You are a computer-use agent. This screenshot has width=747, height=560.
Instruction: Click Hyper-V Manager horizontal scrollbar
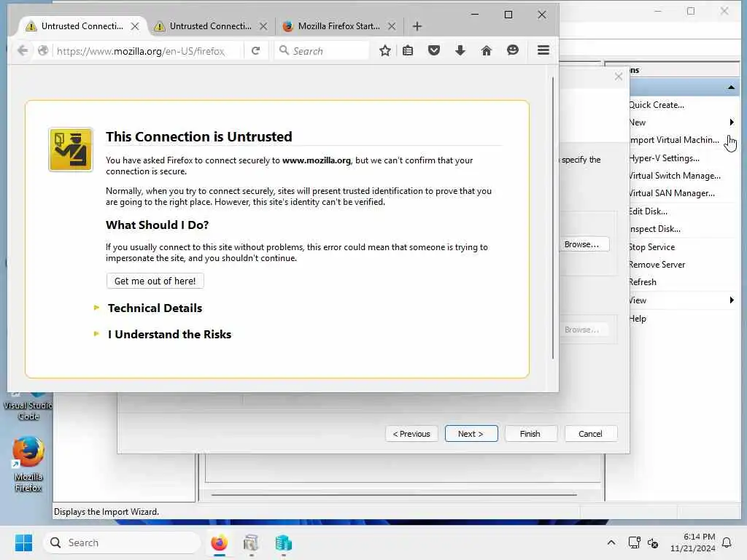click(x=393, y=495)
